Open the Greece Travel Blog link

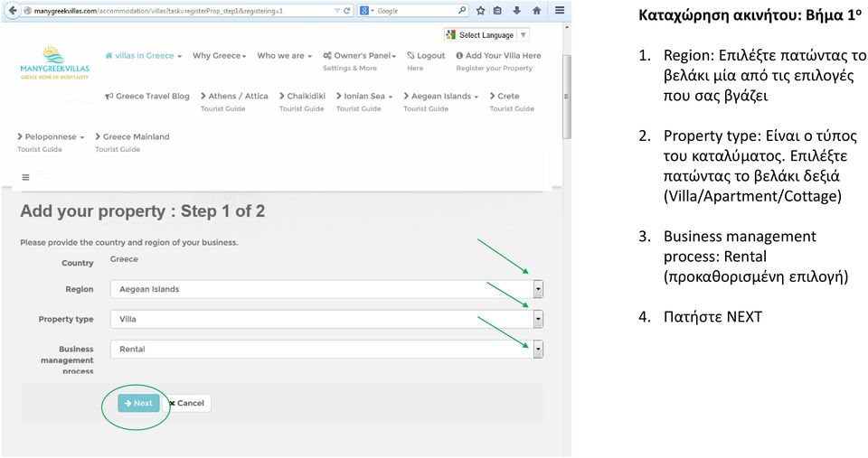[147, 96]
